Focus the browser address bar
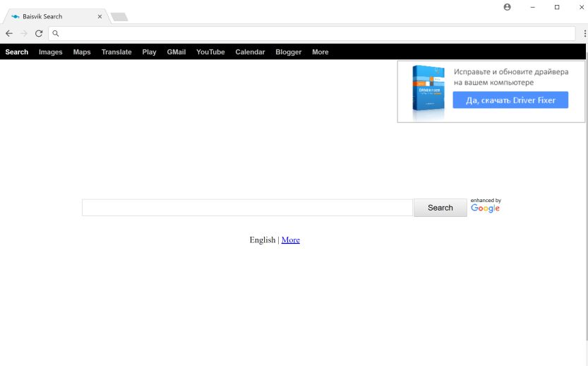The image size is (588, 366). point(311,33)
